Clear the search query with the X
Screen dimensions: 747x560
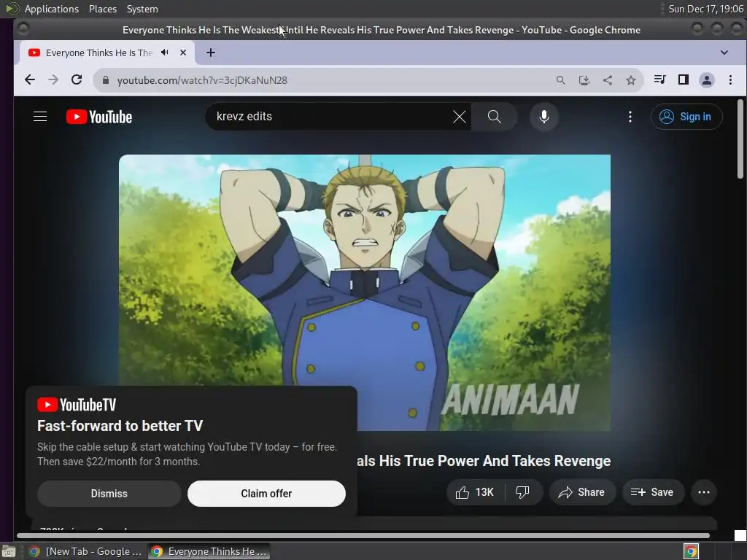point(460,117)
